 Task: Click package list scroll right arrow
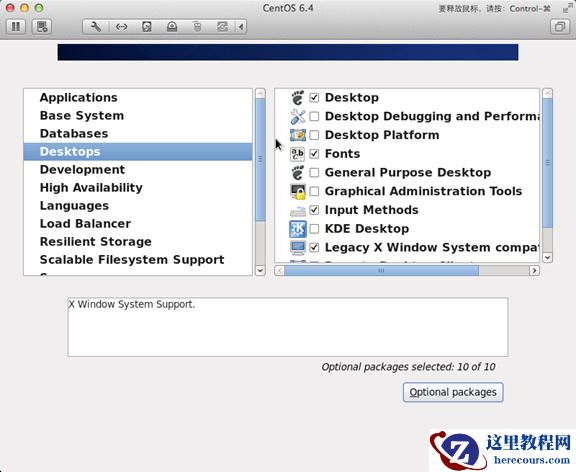[x=534, y=271]
